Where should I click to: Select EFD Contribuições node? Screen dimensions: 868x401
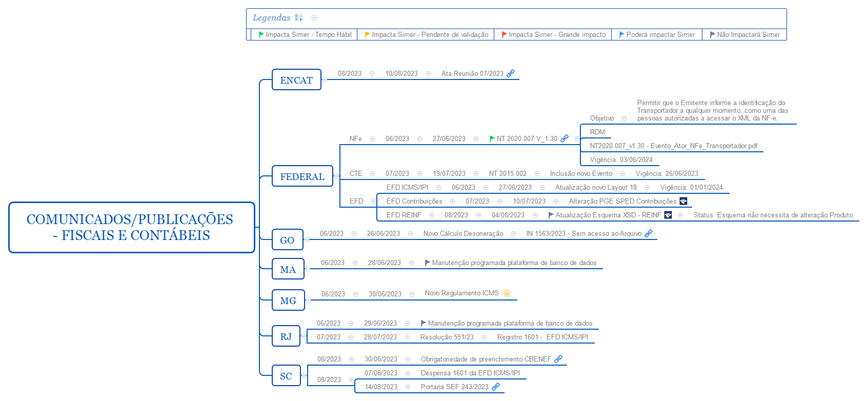pos(414,201)
